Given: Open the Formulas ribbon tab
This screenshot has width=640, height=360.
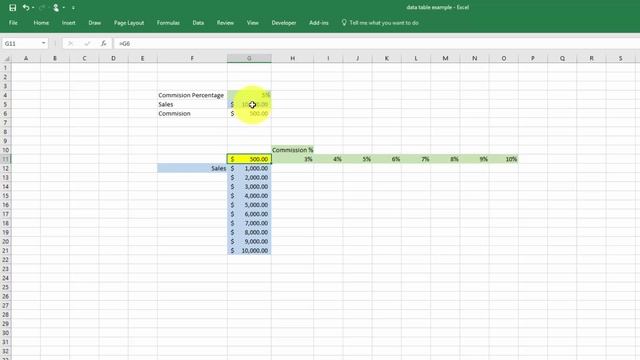Looking at the screenshot, I should (x=168, y=23).
